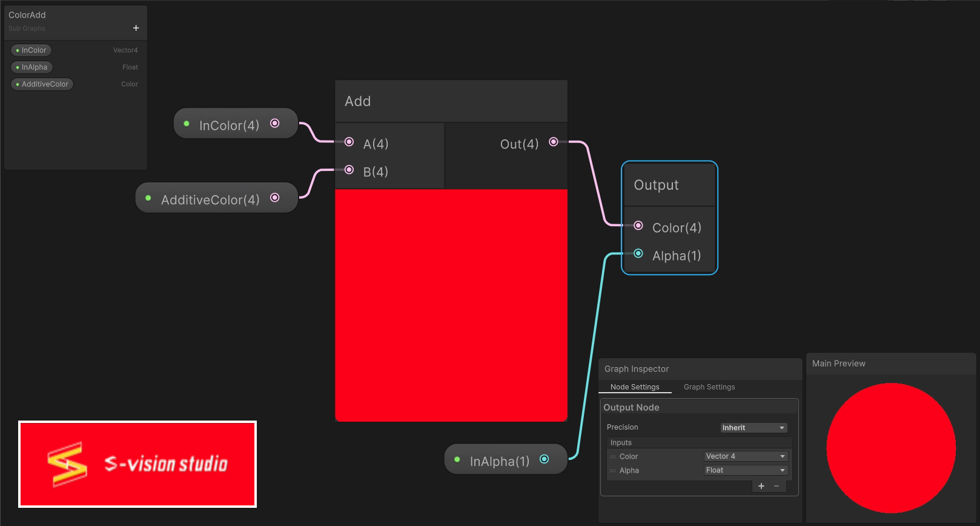Click the green dot on AdditiveColor(4) node

[148, 198]
